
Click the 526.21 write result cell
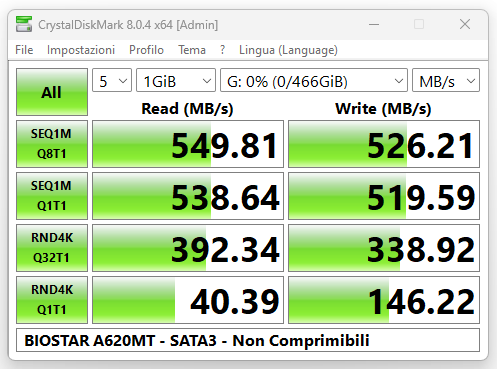click(x=384, y=144)
